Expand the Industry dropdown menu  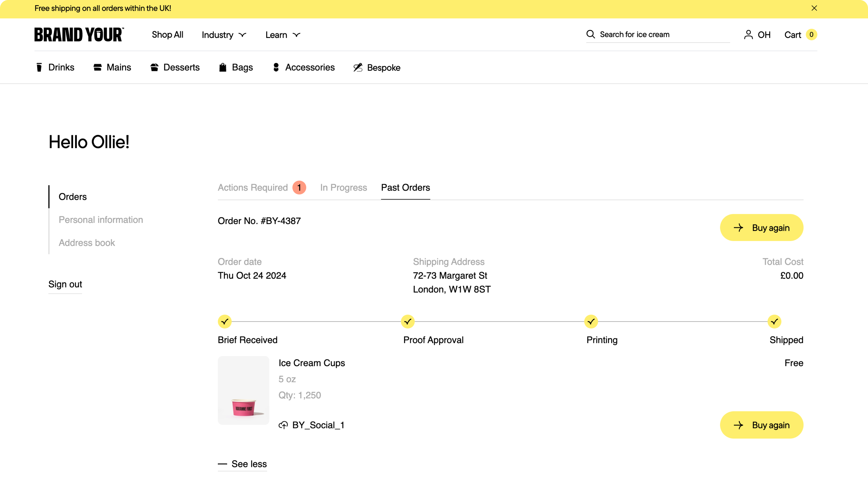point(224,35)
